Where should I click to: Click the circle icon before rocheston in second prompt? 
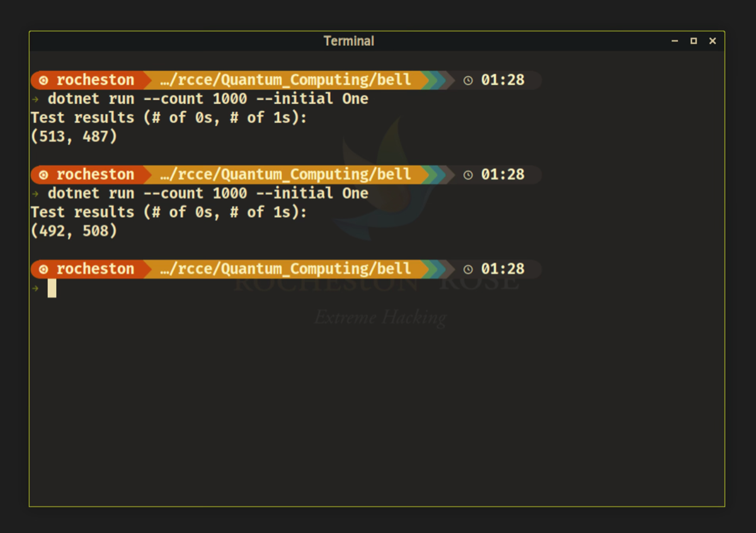click(43, 175)
